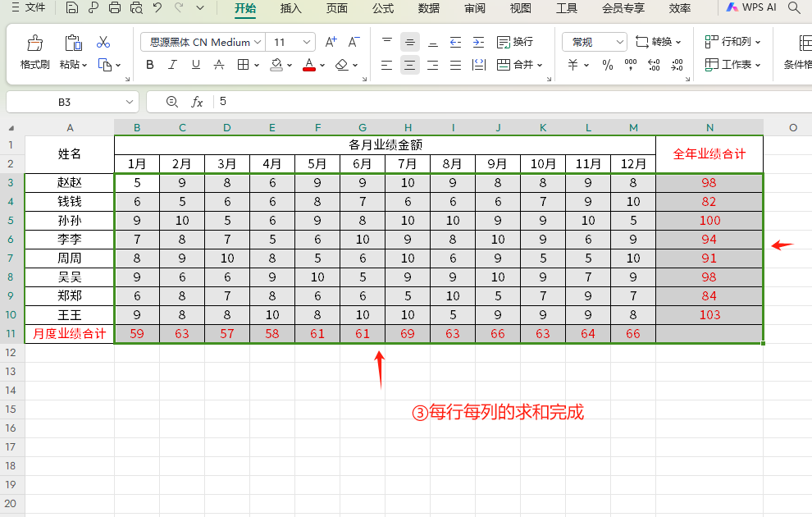Click the Insert Function fx icon
The height and width of the screenshot is (517, 812).
(197, 102)
